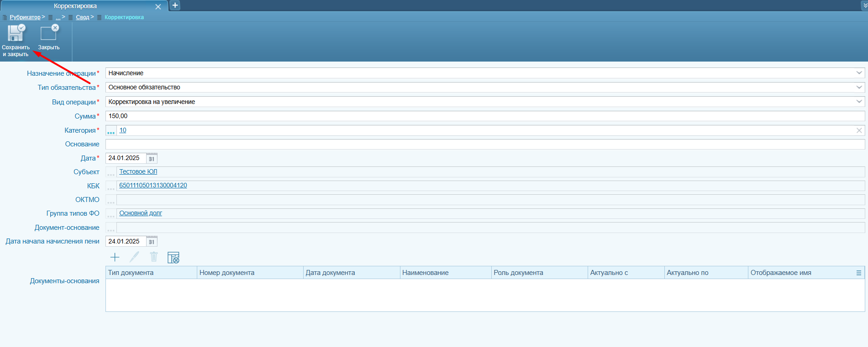Clear the Категория value with the X
The height and width of the screenshot is (347, 868).
pyautogui.click(x=859, y=130)
